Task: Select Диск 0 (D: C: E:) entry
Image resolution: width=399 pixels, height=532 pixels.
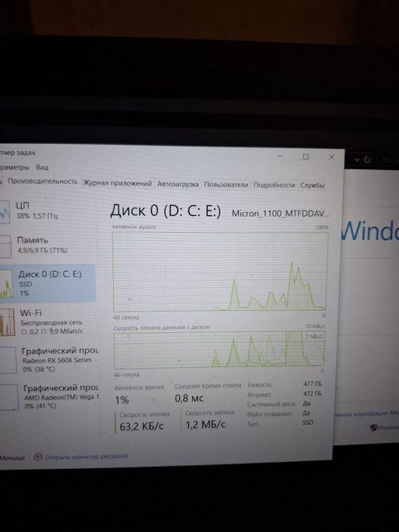Action: point(47,283)
